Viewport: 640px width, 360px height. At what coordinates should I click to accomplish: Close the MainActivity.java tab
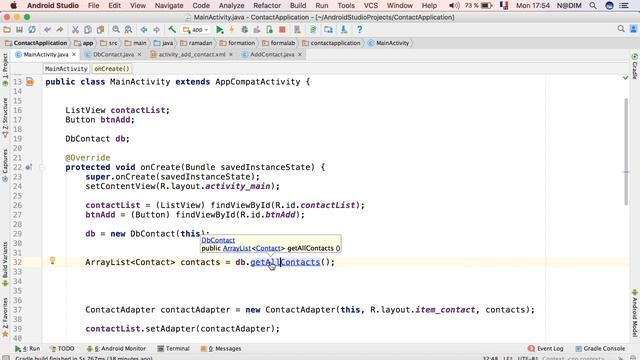74,54
